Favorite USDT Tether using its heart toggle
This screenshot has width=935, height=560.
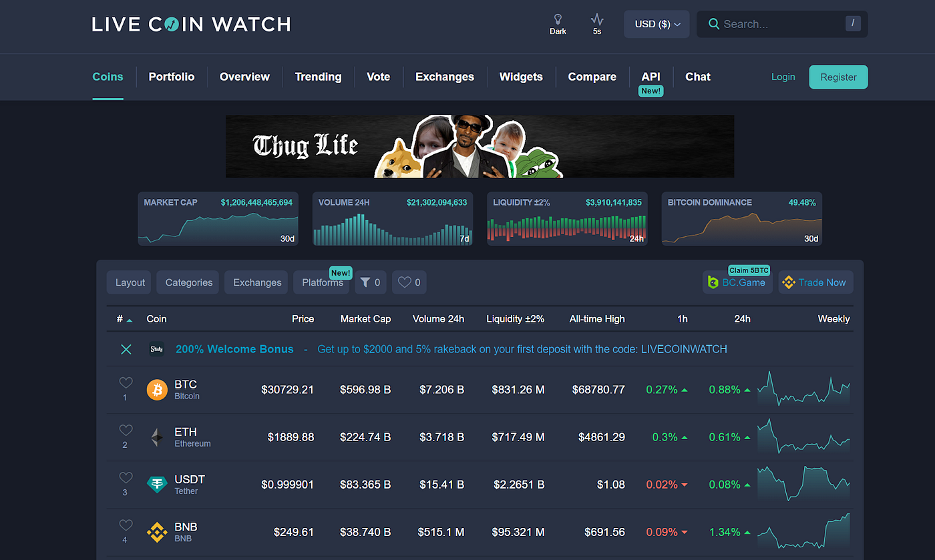tap(126, 479)
